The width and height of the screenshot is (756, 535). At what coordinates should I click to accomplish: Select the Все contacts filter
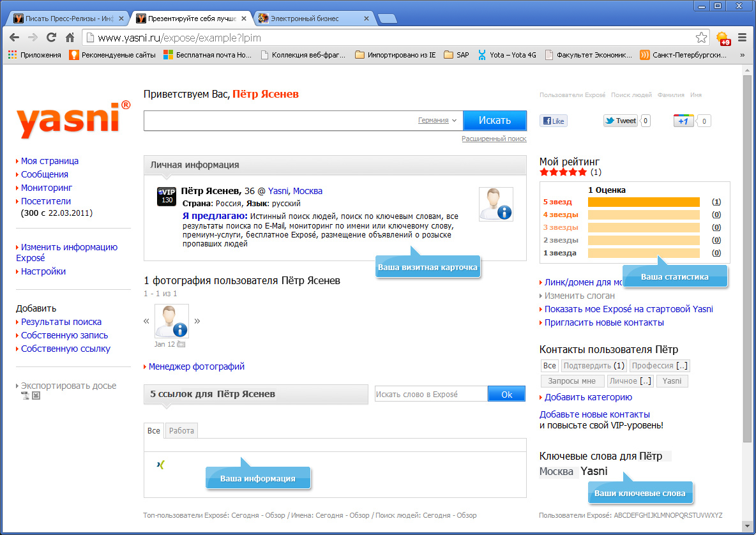pyautogui.click(x=550, y=366)
